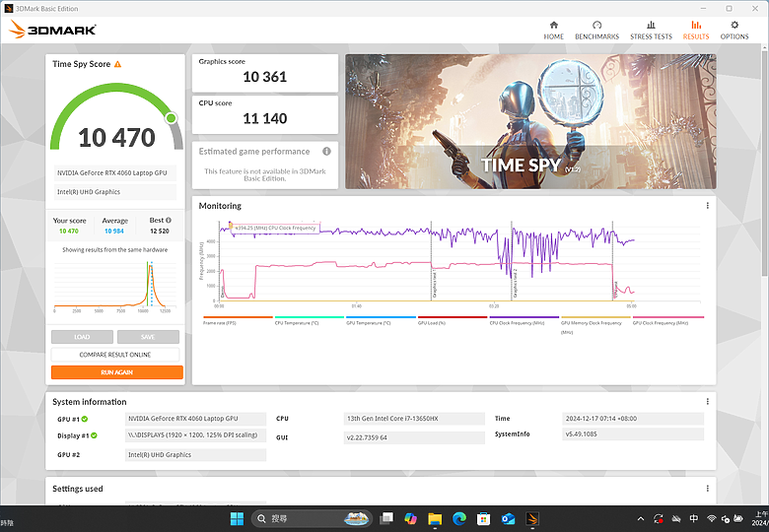769x532 pixels.
Task: Open the Benchmarks gauge icon
Action: 596,25
